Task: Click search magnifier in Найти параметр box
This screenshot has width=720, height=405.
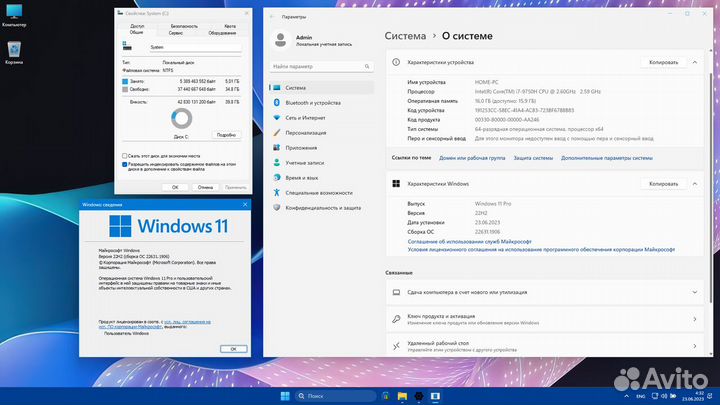Action: (x=367, y=67)
